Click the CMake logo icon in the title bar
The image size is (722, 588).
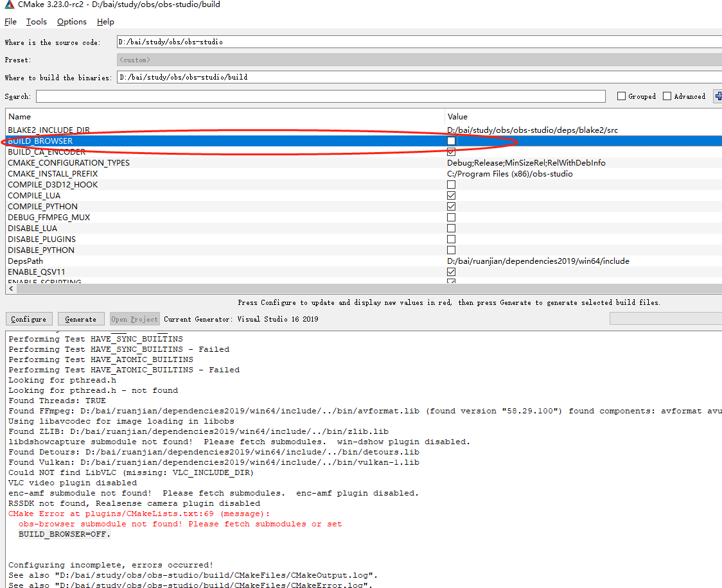click(9, 4)
